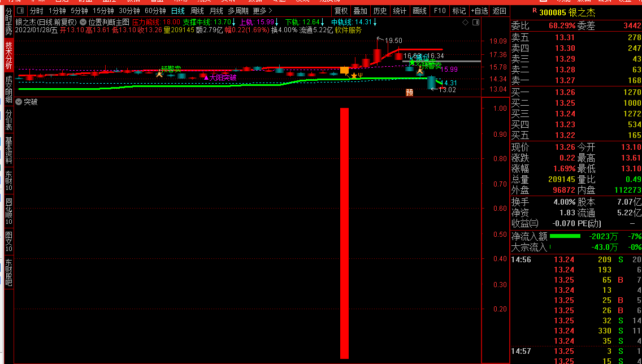The width and height of the screenshot is (642, 364).
Task: Click the 标记 mark button
Action: pyautogui.click(x=459, y=11)
